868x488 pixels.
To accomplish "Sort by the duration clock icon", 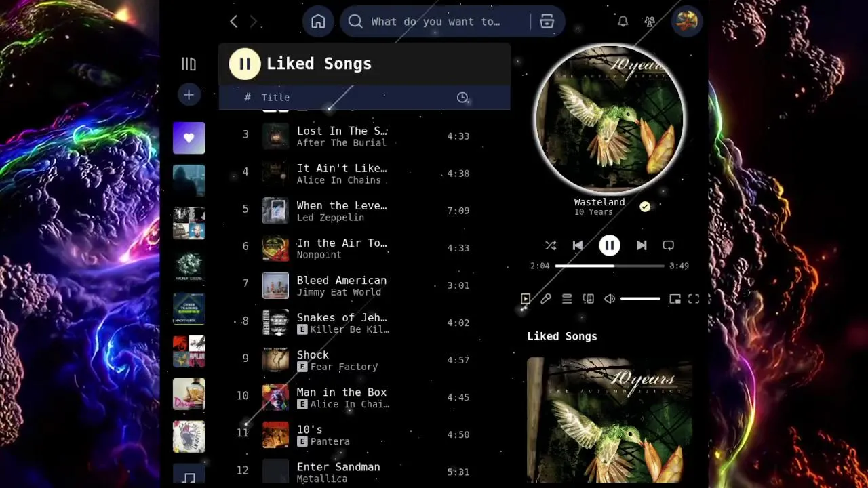I will click(x=462, y=98).
